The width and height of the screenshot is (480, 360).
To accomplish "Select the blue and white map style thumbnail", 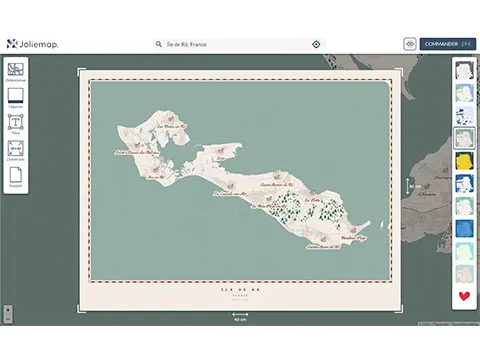I will 464,184.
